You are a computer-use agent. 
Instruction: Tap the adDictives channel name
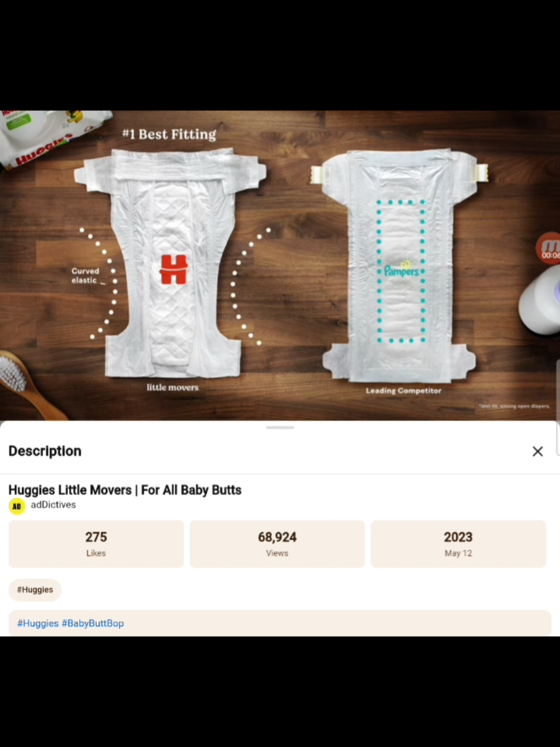(x=53, y=505)
